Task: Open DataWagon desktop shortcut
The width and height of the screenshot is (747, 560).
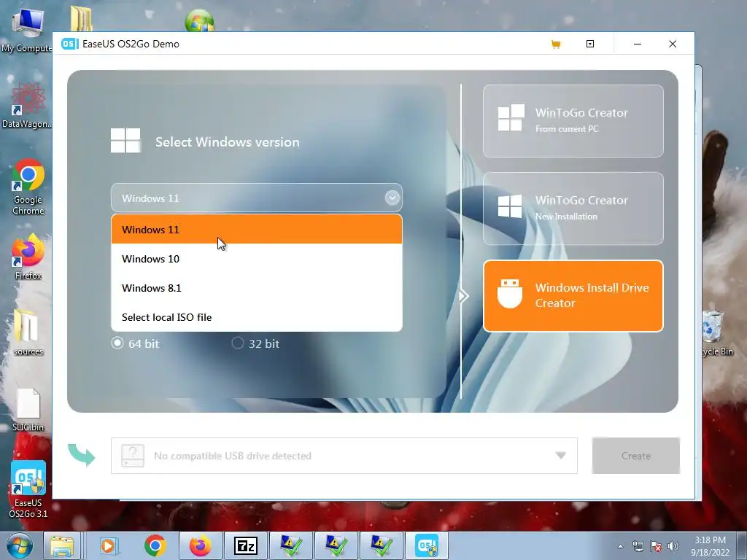Action: tap(27, 105)
